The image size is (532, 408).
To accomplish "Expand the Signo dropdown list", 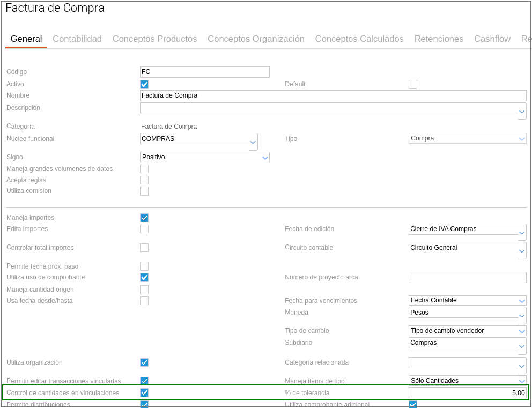I will [x=264, y=158].
